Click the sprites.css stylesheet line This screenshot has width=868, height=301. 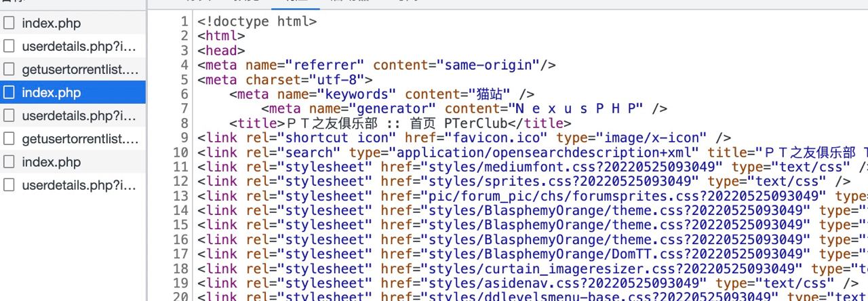click(524, 182)
